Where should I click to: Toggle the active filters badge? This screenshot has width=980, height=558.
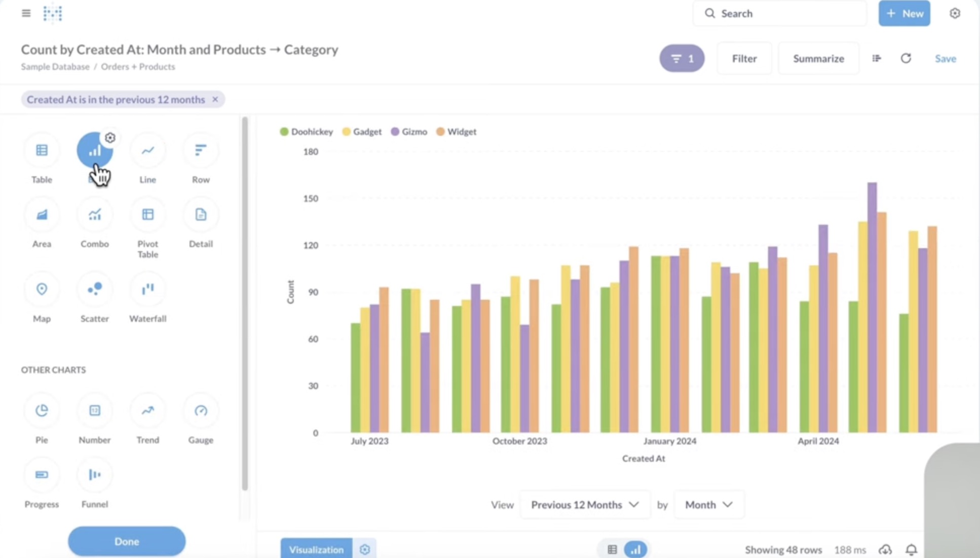pos(682,59)
